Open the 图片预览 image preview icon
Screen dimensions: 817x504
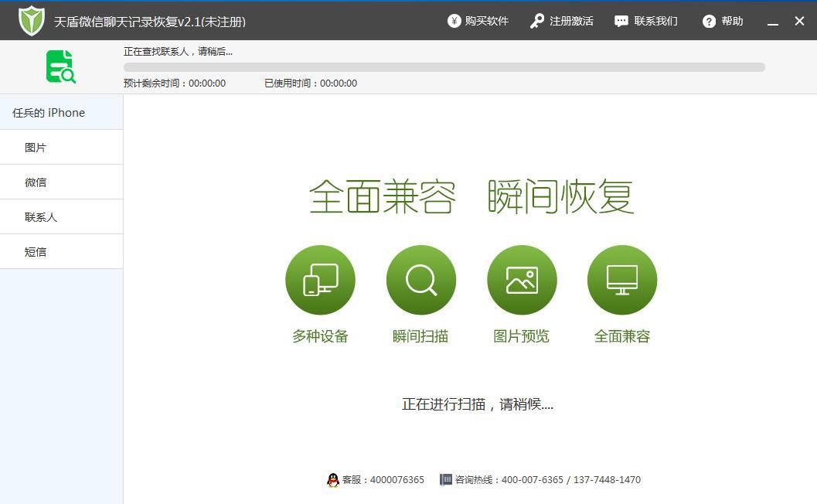(x=521, y=280)
